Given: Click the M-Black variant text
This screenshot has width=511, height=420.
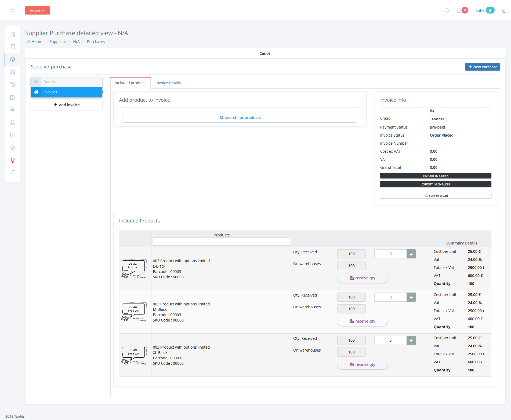Looking at the screenshot, I should [160, 309].
